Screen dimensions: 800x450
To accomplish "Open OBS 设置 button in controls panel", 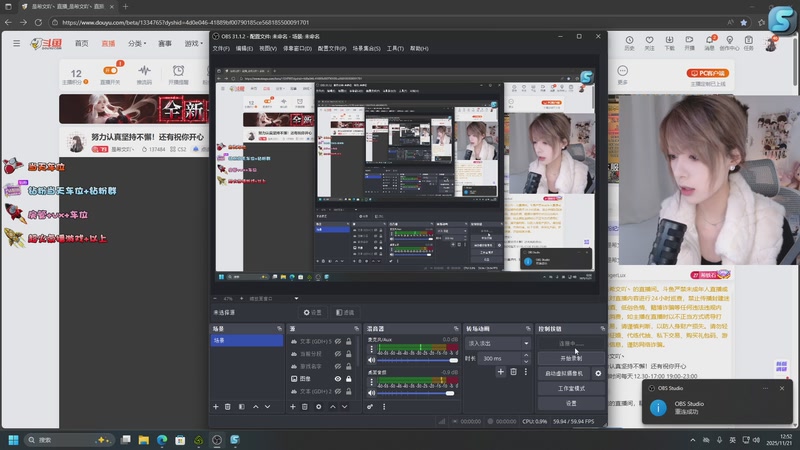I will (571, 403).
